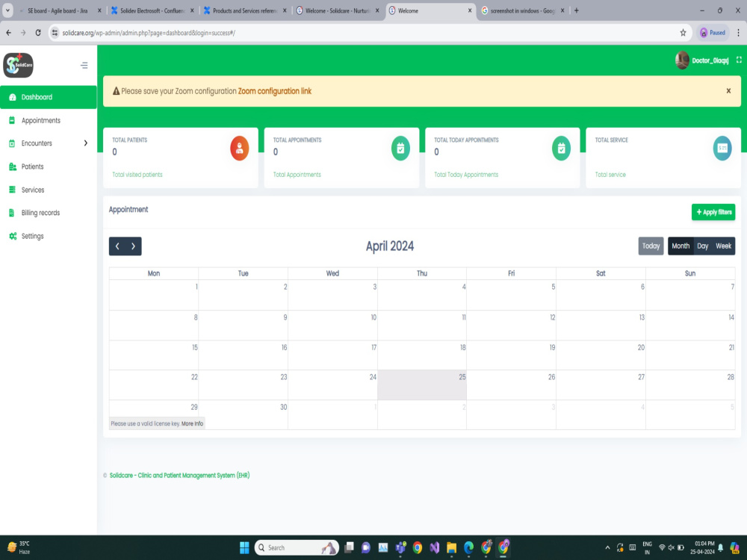
Task: Collapse the sidebar with the hamburger icon
Action: coord(84,65)
